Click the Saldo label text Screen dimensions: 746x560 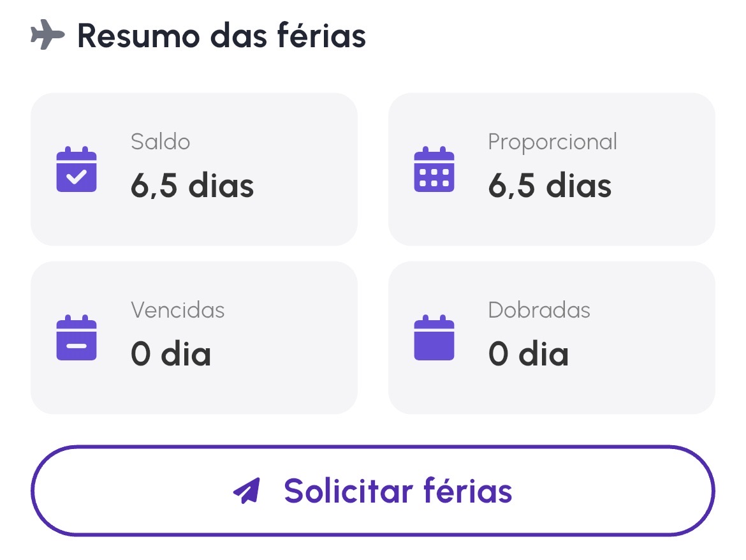pyautogui.click(x=161, y=142)
